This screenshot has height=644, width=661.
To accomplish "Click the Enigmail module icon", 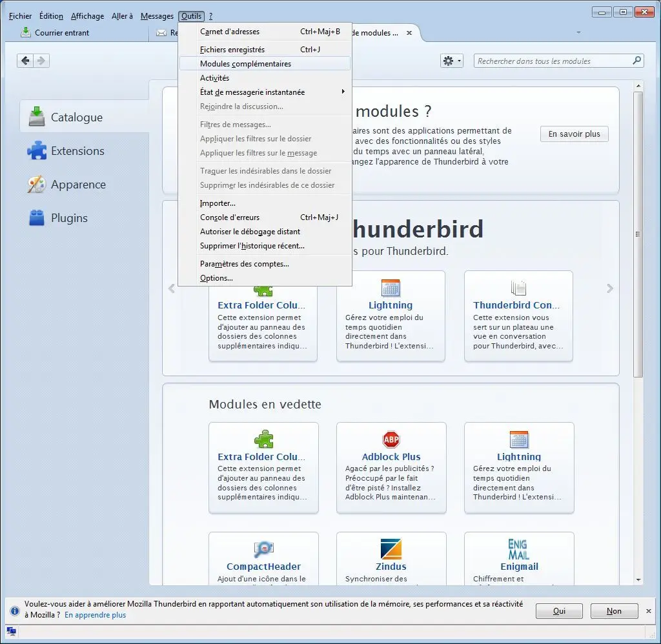I will coord(518,549).
